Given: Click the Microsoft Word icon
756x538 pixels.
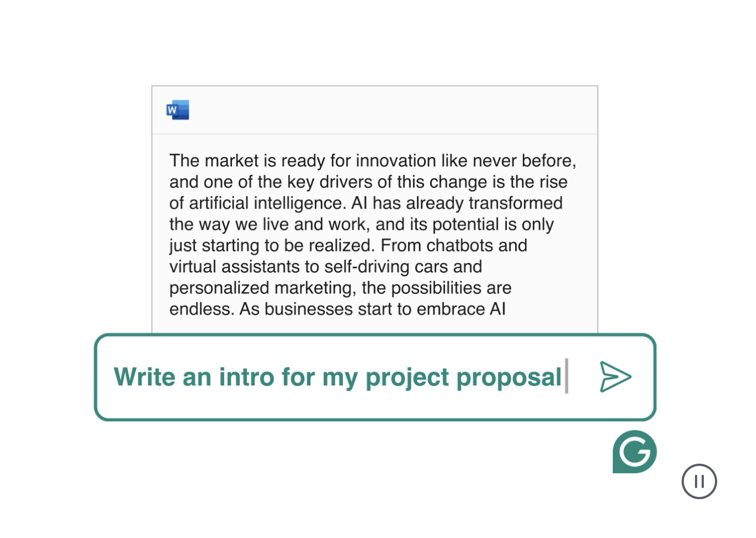Looking at the screenshot, I should point(178,110).
